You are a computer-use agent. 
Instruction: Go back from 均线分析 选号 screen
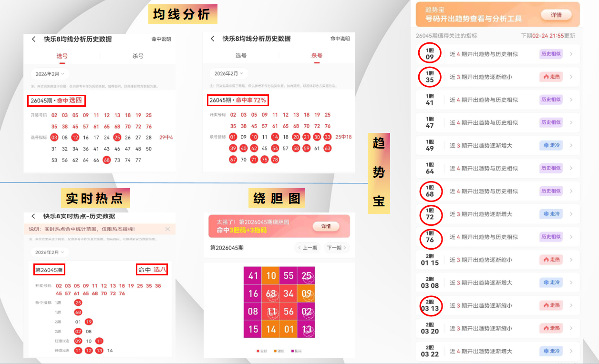34,39
